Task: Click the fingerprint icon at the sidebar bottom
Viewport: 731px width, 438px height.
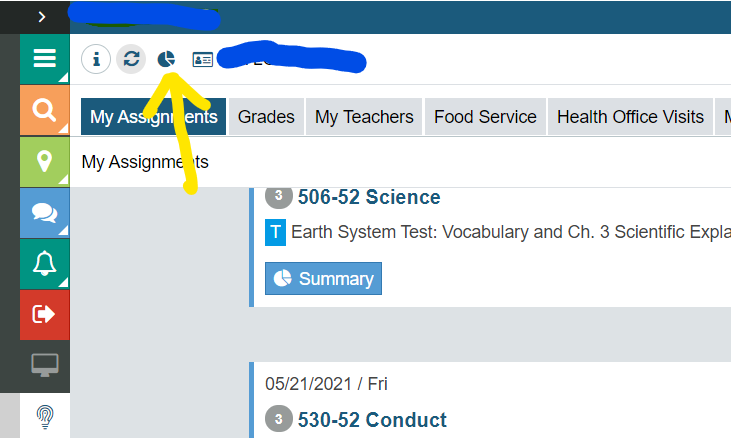Action: pyautogui.click(x=45, y=416)
